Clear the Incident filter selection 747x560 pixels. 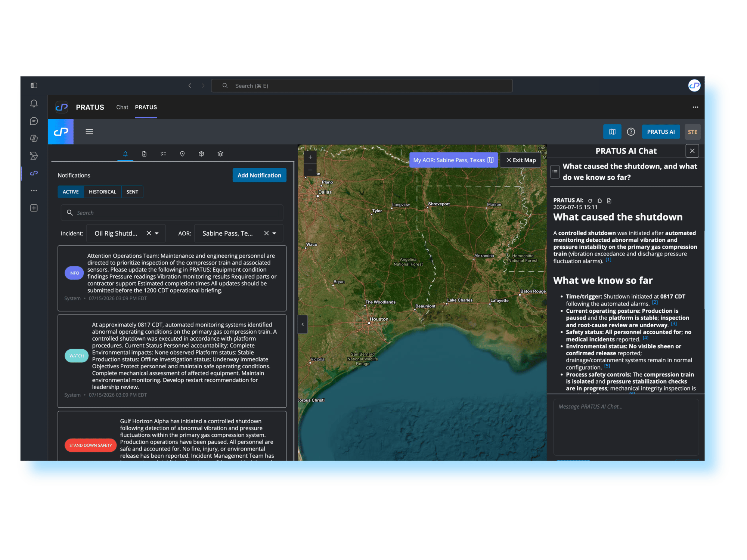tap(149, 233)
